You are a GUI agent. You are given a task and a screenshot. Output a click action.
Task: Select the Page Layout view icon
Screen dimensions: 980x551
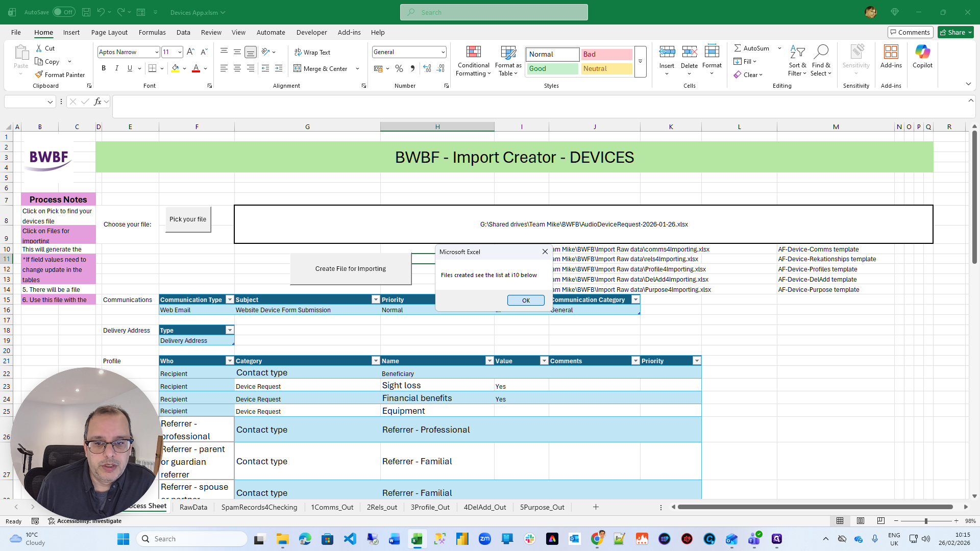click(x=861, y=521)
